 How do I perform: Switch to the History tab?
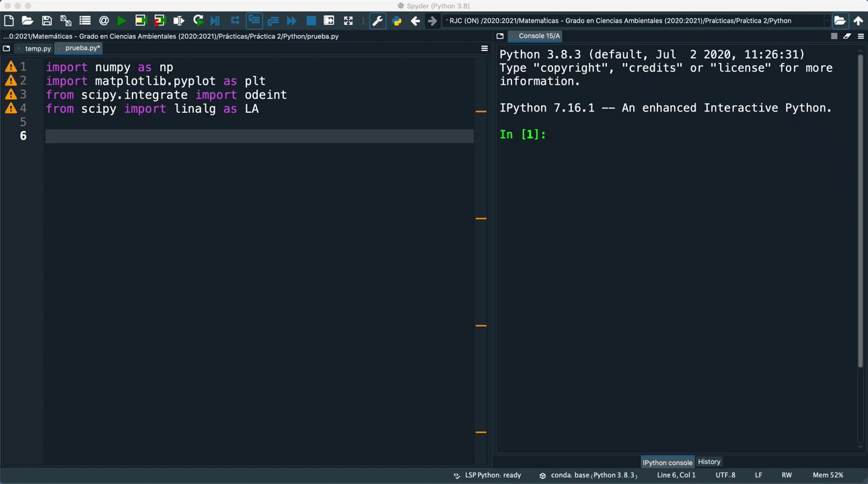[x=709, y=462]
